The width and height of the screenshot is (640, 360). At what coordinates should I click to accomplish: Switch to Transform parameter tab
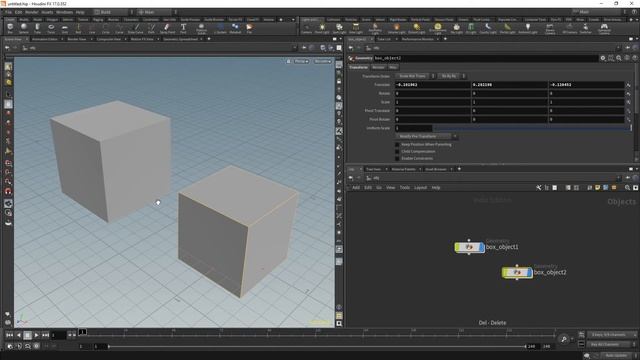(x=358, y=67)
